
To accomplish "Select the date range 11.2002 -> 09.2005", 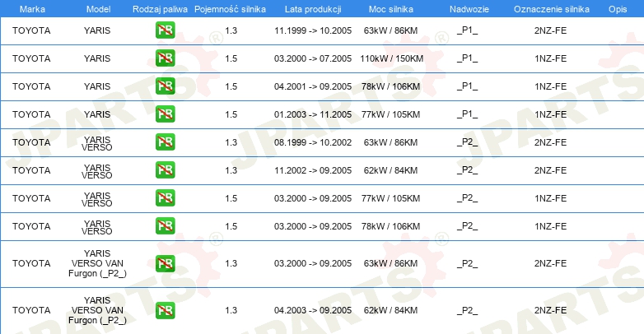I will (313, 169).
